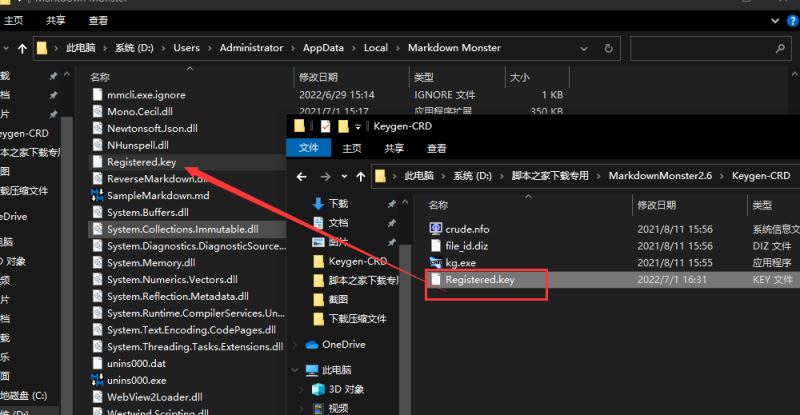Expand OneDrive tree node
This screenshot has height=415, width=800.
click(x=295, y=345)
